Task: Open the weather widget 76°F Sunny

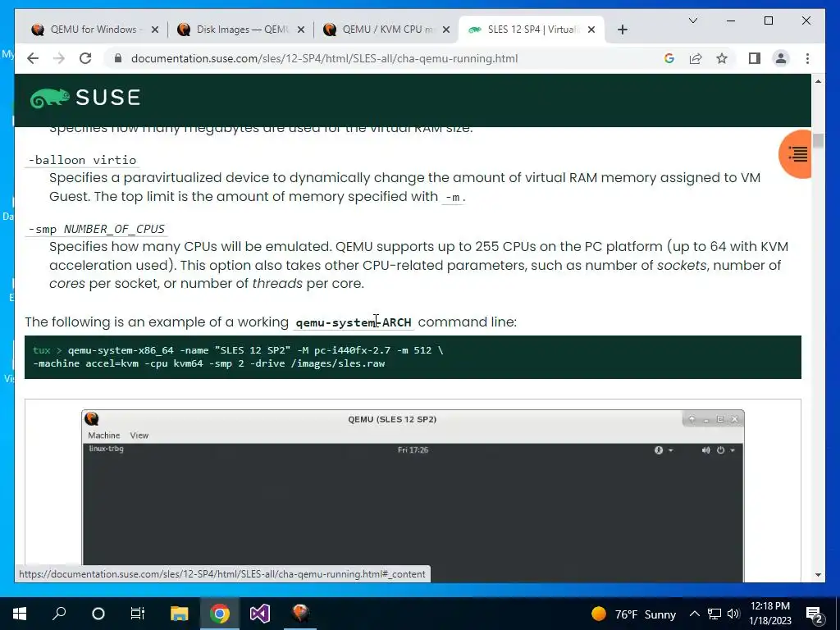Action: pos(634,614)
